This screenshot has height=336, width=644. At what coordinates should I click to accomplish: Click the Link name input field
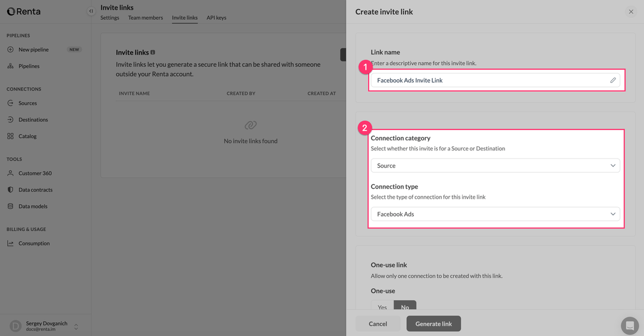pos(496,80)
